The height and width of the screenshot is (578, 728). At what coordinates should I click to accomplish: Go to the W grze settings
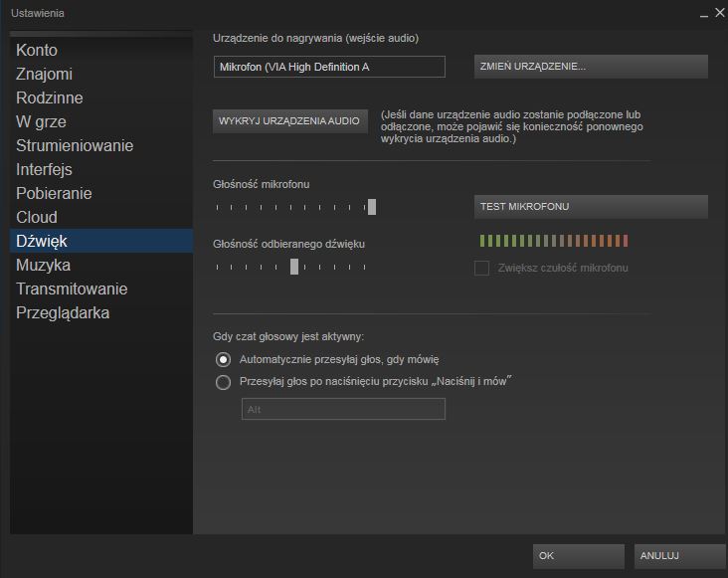point(101,122)
